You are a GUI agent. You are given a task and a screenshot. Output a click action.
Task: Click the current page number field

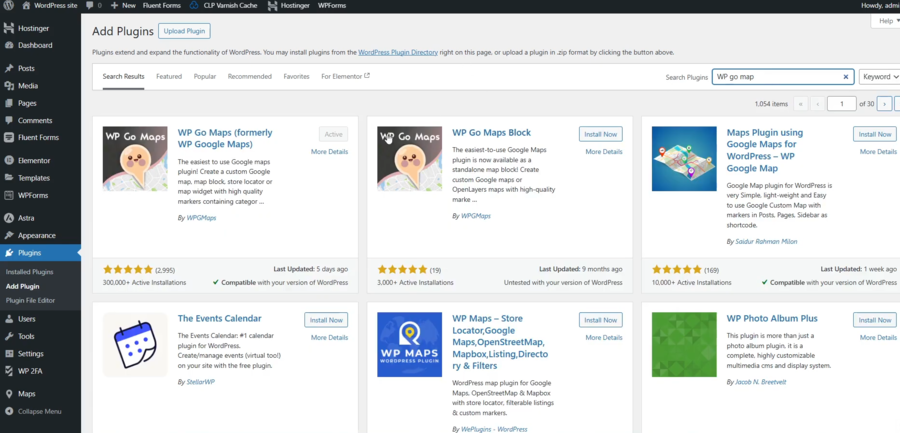coord(841,104)
